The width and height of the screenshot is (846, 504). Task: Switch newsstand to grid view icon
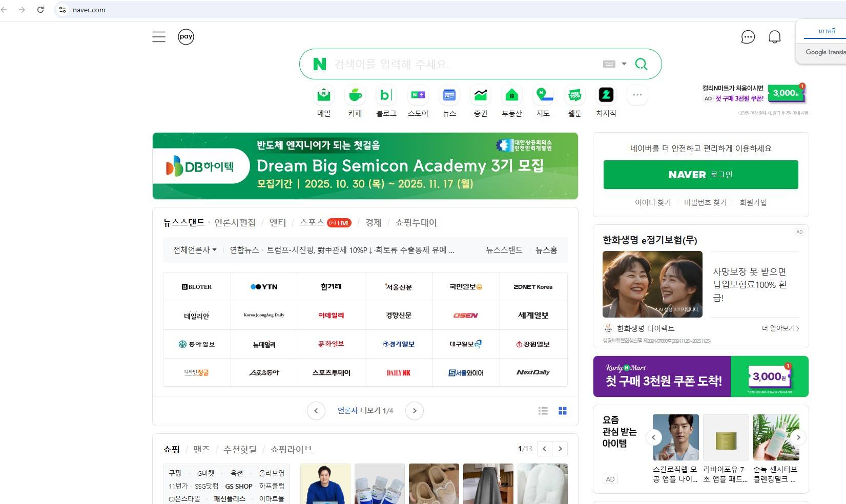point(563,411)
